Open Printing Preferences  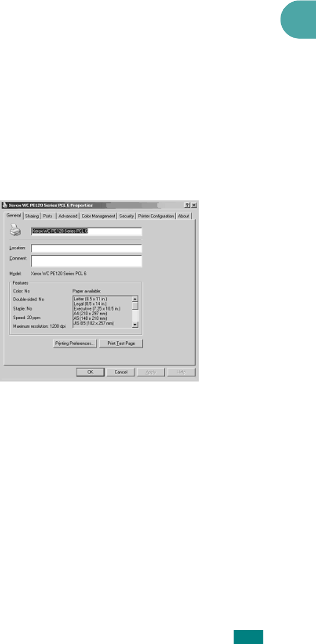coord(75,344)
